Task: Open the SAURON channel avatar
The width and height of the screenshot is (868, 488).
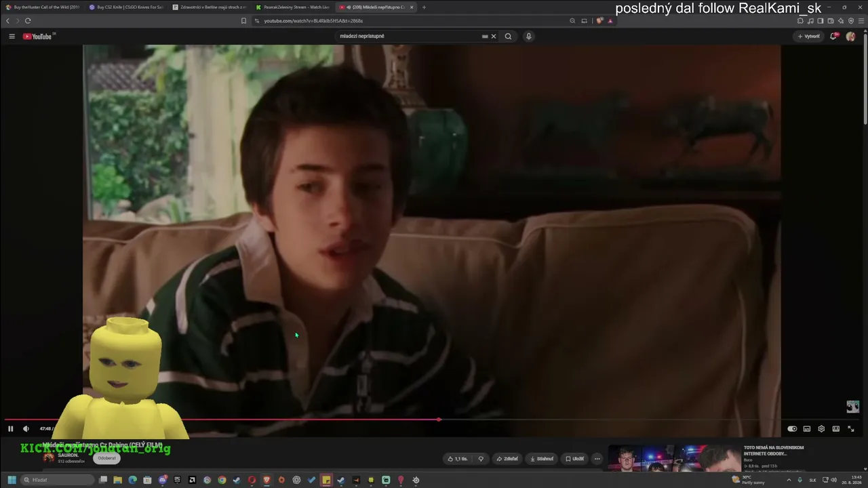Action: click(48, 457)
